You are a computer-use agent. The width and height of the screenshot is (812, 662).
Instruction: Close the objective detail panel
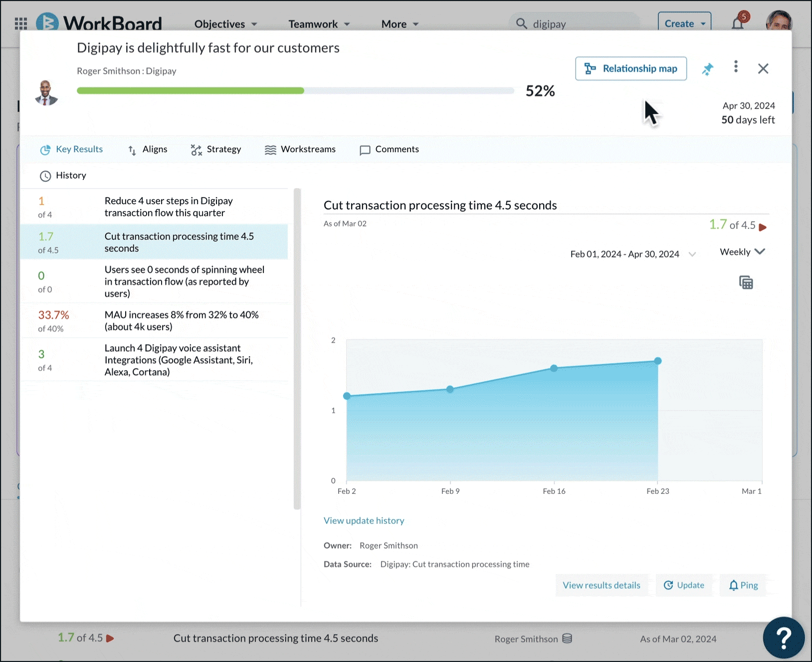pyautogui.click(x=763, y=68)
